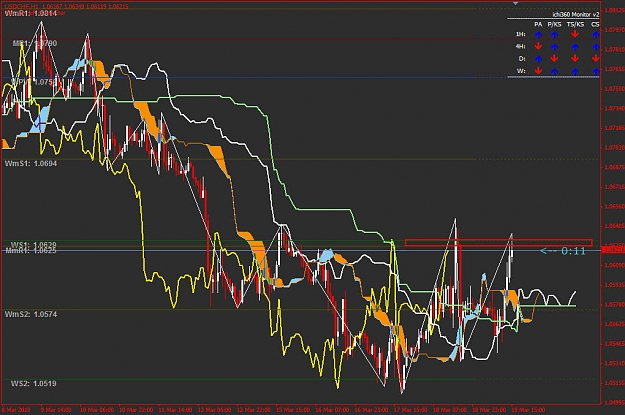Click the 10 Mar 06:00 time label
This screenshot has width=625, height=415.
point(97,410)
